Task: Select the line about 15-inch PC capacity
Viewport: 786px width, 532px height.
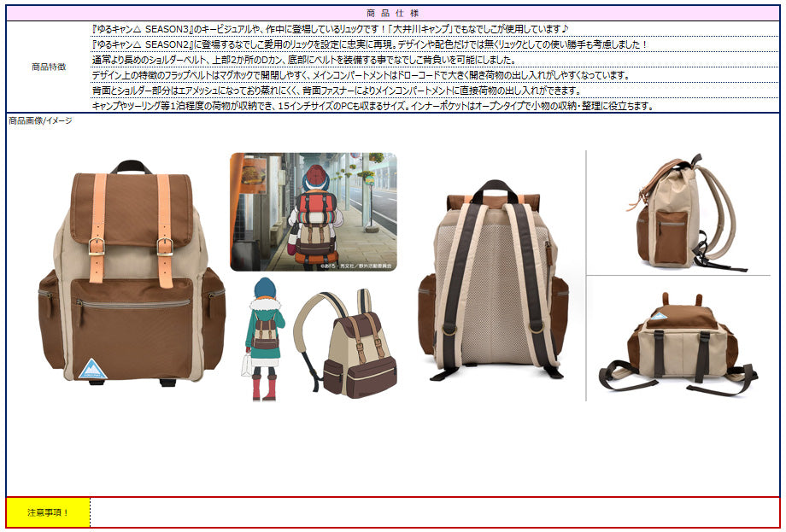Action: (372, 106)
